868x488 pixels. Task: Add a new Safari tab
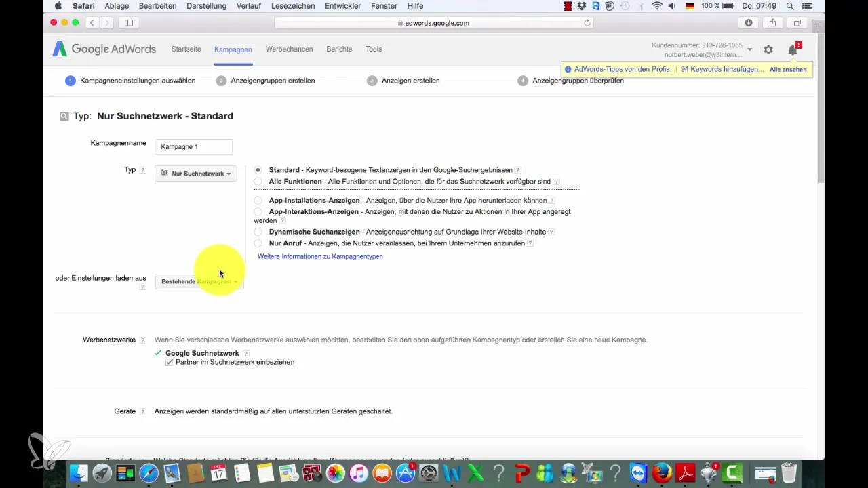coord(818,27)
